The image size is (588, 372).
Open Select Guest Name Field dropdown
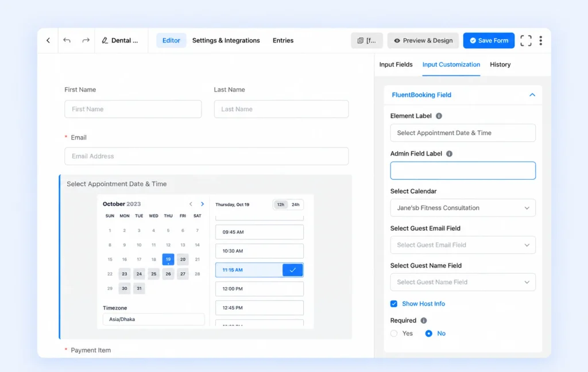coord(463,282)
